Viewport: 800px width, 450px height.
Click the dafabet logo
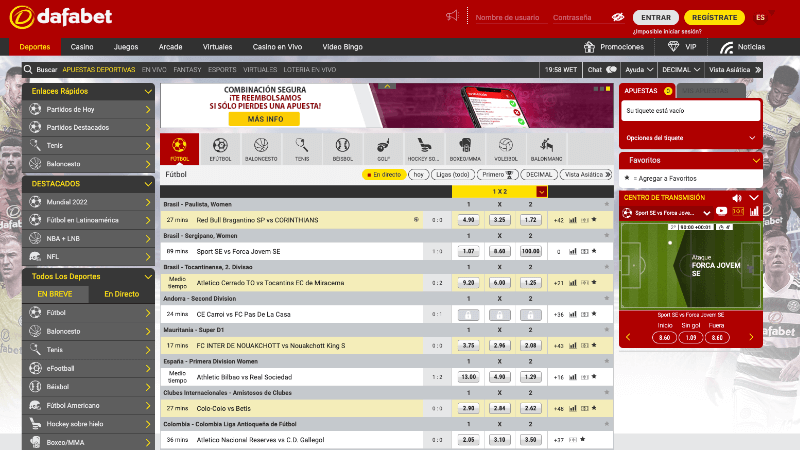pyautogui.click(x=61, y=17)
